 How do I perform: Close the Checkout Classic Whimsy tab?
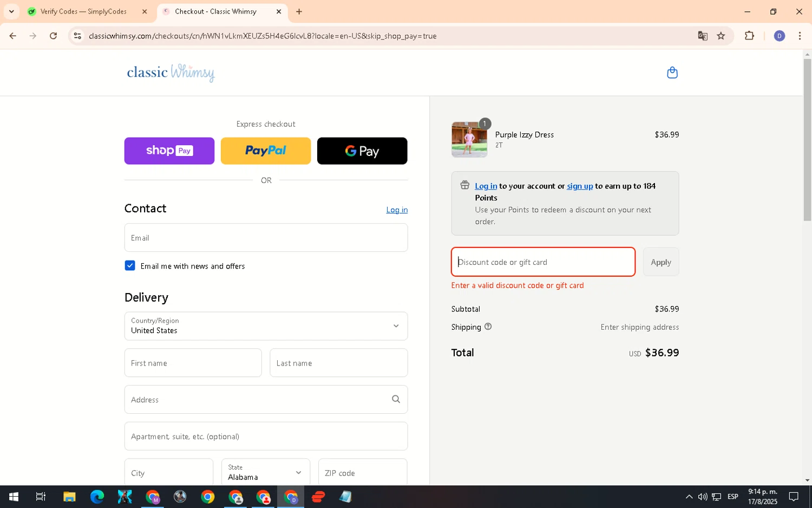[279, 11]
